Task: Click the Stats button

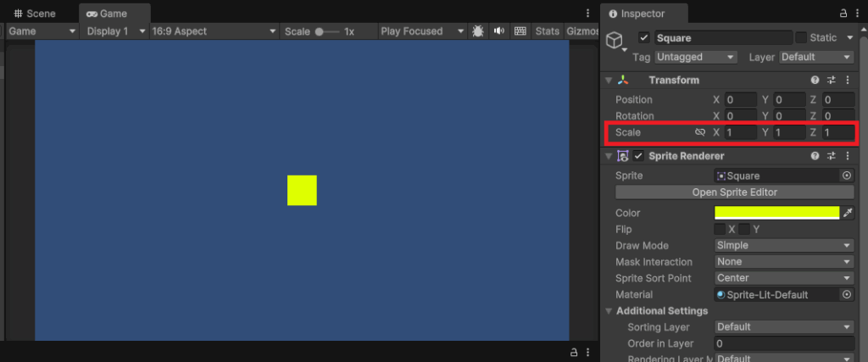Action: (x=547, y=31)
